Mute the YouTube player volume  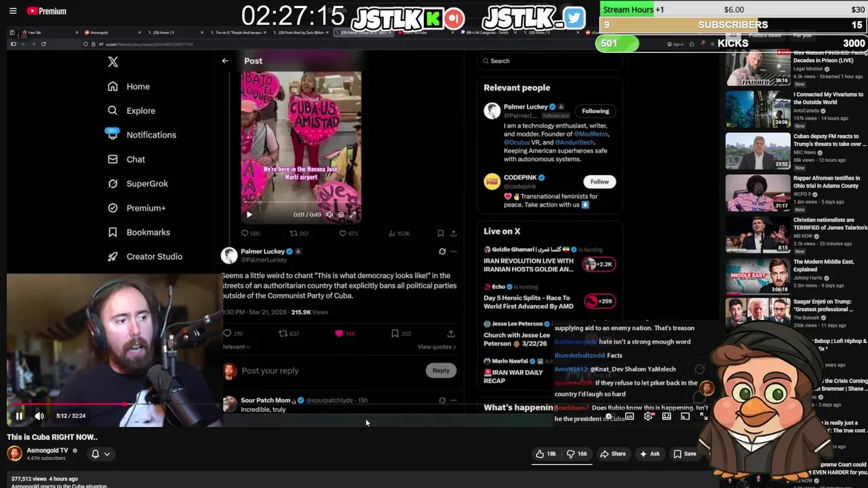pos(39,416)
